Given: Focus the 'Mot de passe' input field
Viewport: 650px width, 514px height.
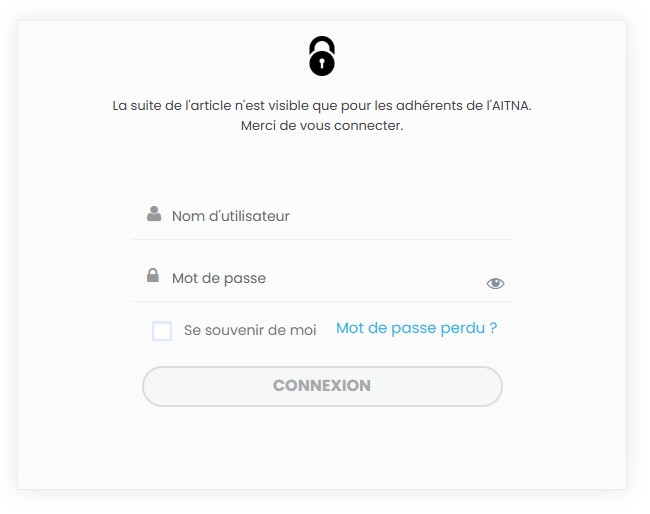Looking at the screenshot, I should 322,278.
